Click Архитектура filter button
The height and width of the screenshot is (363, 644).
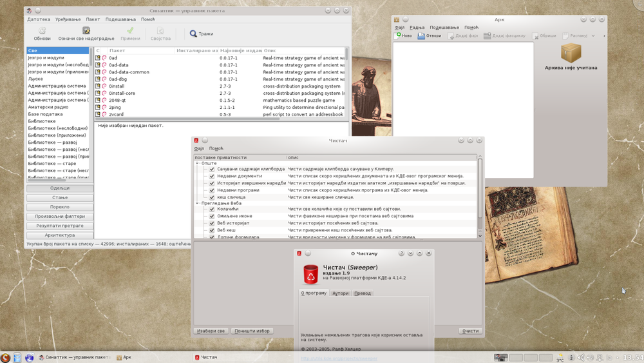59,235
